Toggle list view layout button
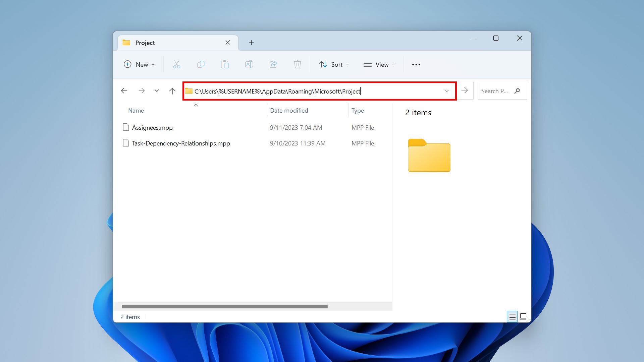Image resolution: width=644 pixels, height=362 pixels. [x=512, y=316]
